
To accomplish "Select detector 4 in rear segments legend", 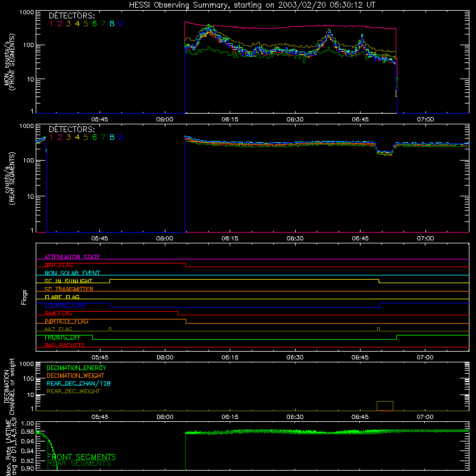I will [x=77, y=137].
